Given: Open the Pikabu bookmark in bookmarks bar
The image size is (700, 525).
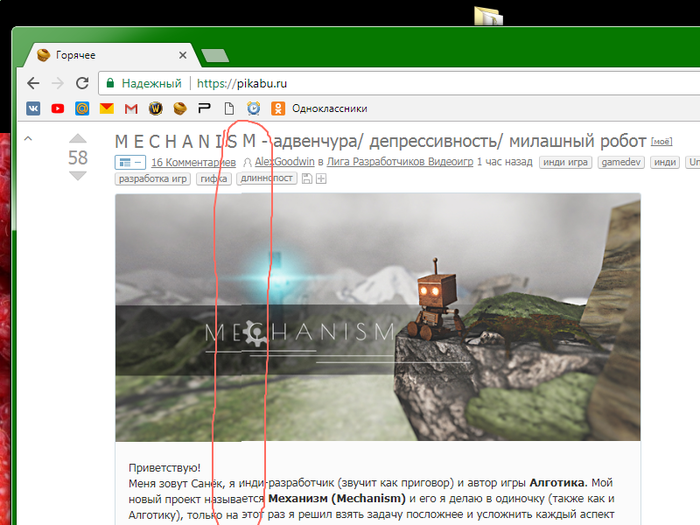Looking at the screenshot, I should 180,108.
